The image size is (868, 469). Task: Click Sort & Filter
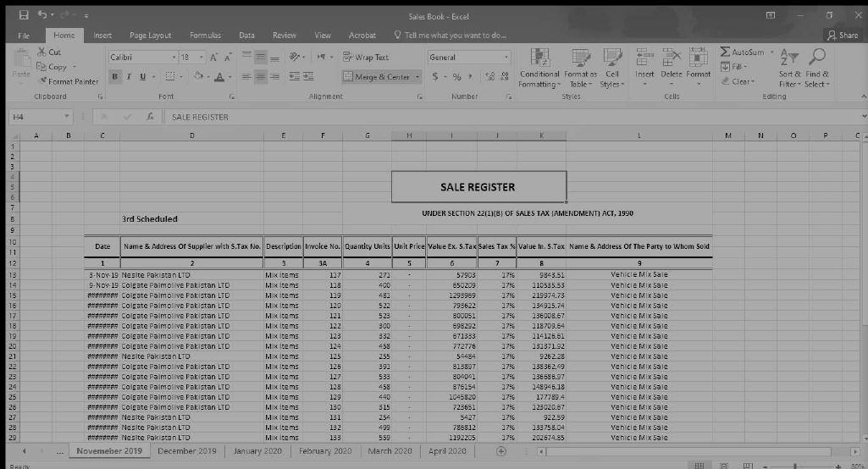pos(789,68)
